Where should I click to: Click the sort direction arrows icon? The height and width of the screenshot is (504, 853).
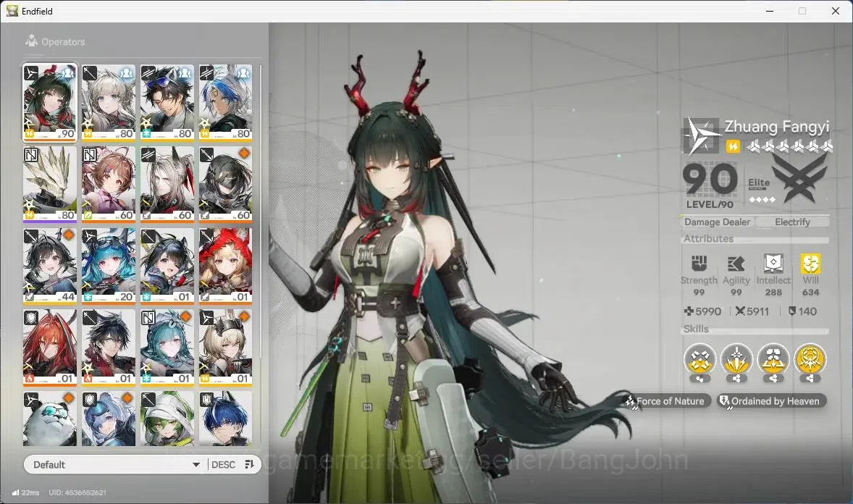[x=250, y=464]
